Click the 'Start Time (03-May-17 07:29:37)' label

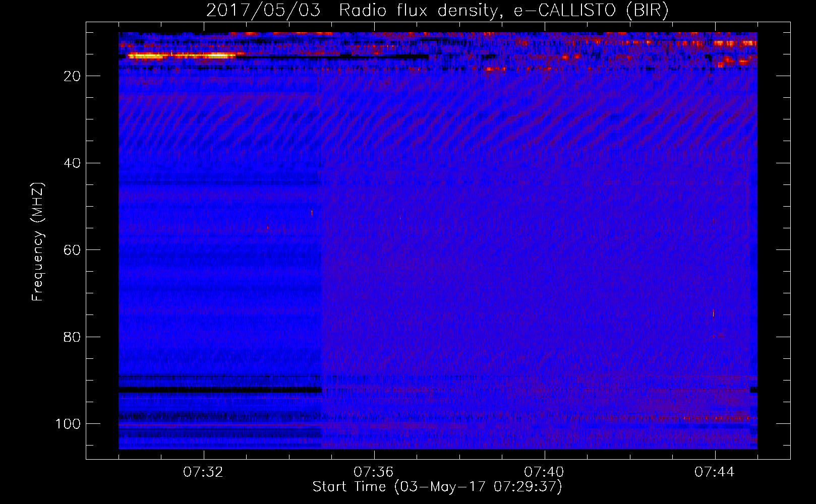437,487
